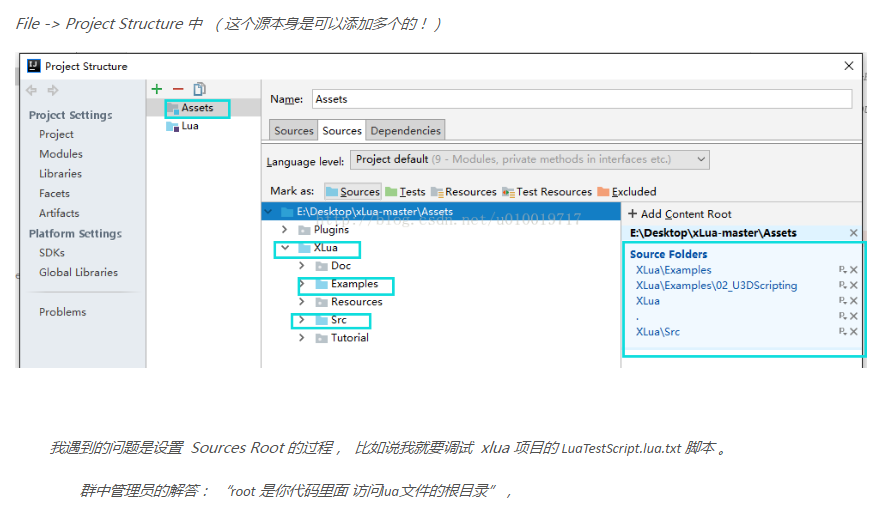Select the Doc folder row
This screenshot has height=506, width=884.
(441, 265)
